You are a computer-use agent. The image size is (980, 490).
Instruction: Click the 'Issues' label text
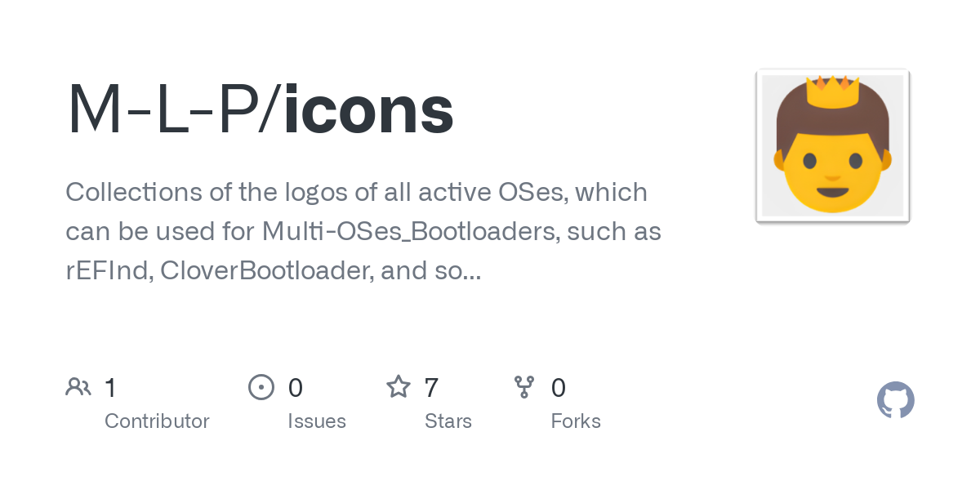[x=317, y=421]
